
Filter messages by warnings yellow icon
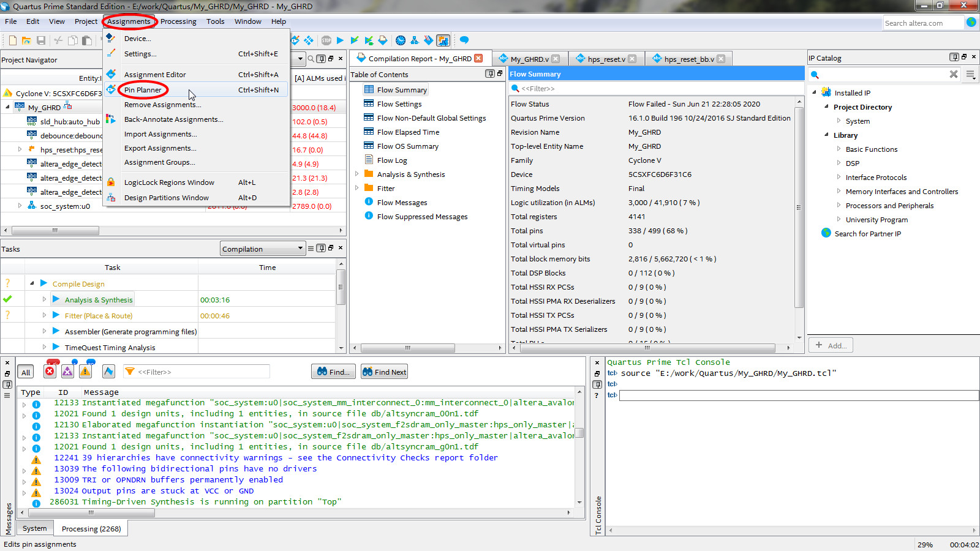pyautogui.click(x=85, y=371)
